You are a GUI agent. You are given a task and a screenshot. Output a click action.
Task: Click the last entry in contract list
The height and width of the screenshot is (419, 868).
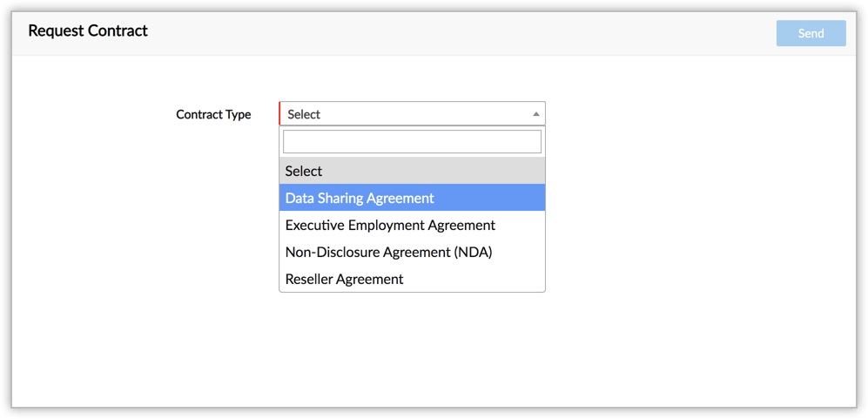412,279
